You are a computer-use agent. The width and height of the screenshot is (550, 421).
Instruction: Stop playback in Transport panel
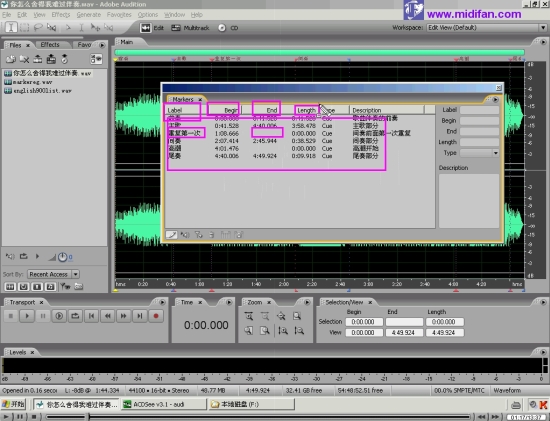coord(11,316)
